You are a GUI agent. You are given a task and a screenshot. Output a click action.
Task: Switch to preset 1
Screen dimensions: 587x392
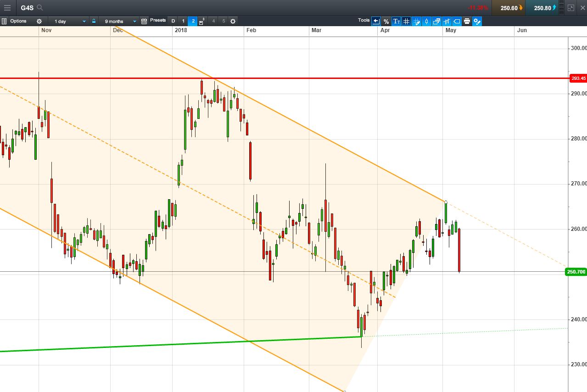coord(183,21)
